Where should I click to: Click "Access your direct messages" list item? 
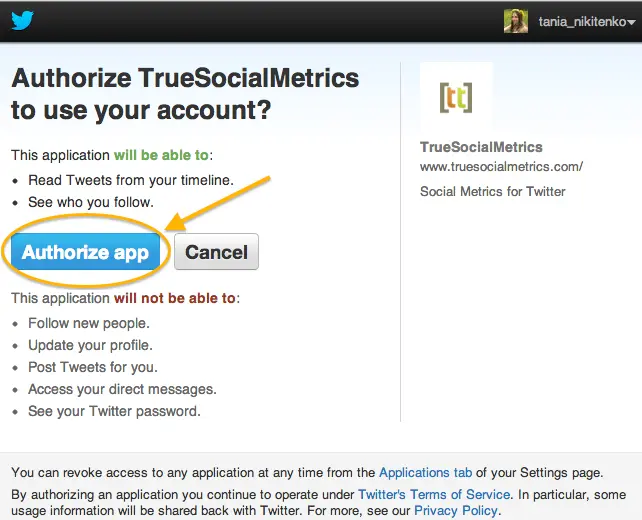click(122, 389)
